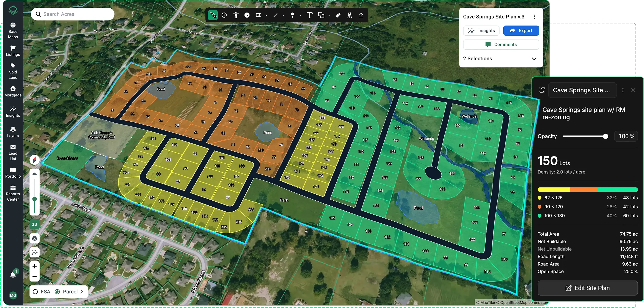Open Base Maps in sidebar

13,30
